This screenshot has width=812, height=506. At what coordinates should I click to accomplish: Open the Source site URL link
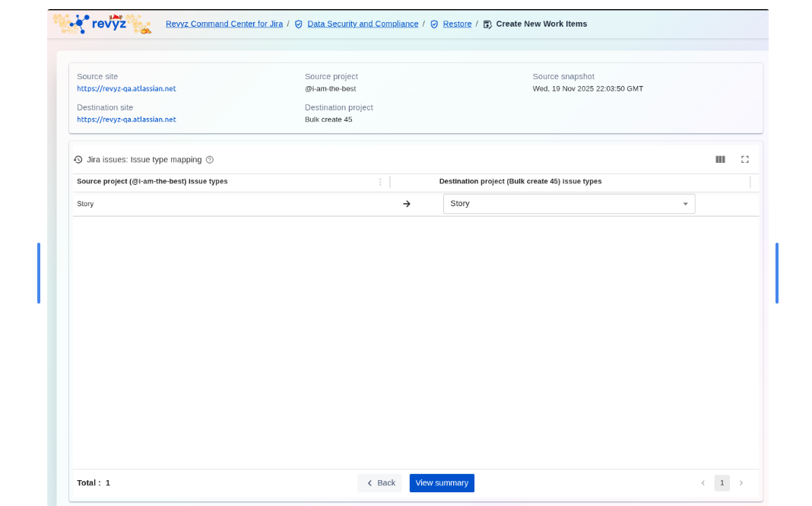click(x=126, y=89)
